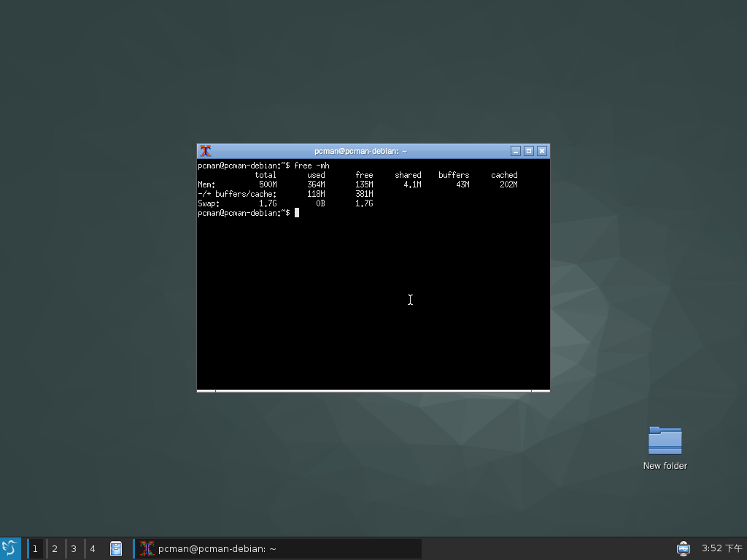Switch to workspace 2 in pager
Image resolution: width=747 pixels, height=560 pixels.
click(55, 548)
